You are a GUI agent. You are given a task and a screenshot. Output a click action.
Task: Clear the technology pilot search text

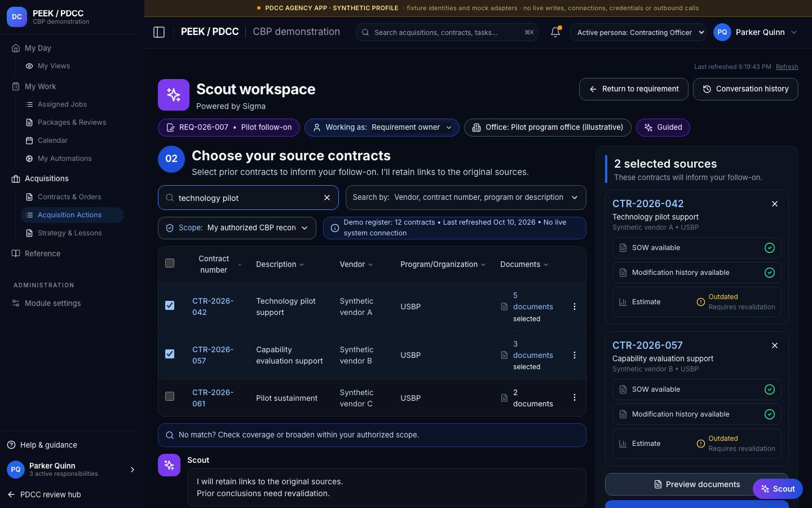pyautogui.click(x=327, y=198)
